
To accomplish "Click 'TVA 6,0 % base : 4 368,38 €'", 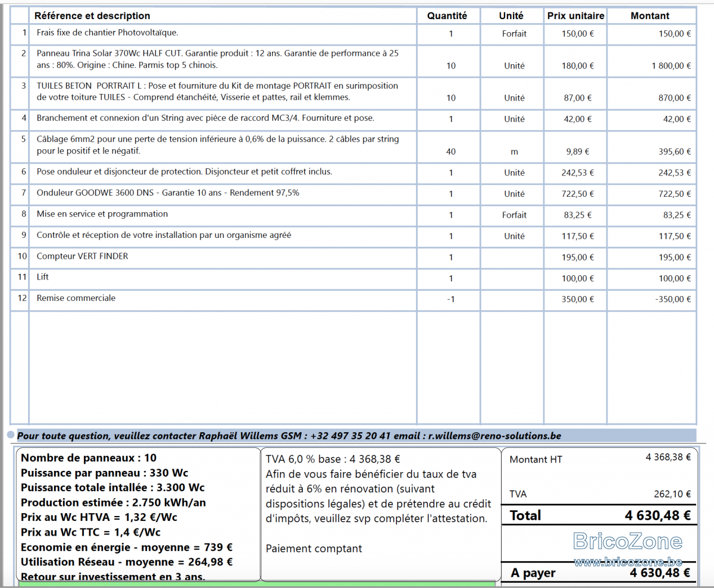I will (333, 459).
